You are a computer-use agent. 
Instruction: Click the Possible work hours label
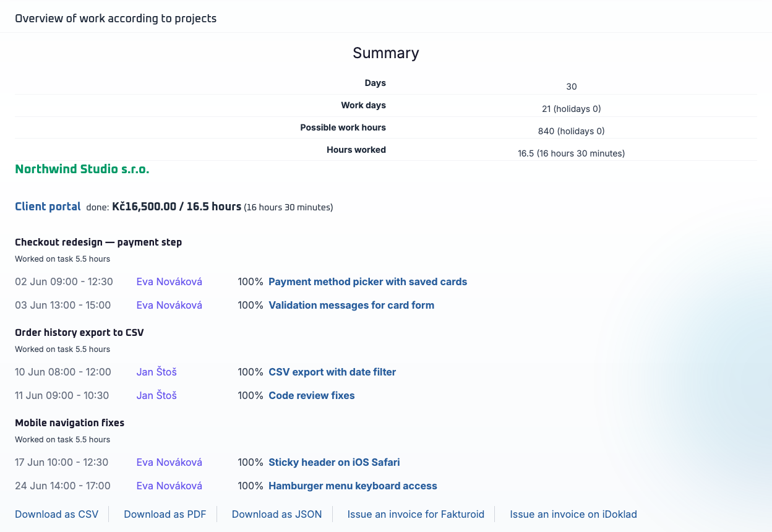(x=343, y=127)
